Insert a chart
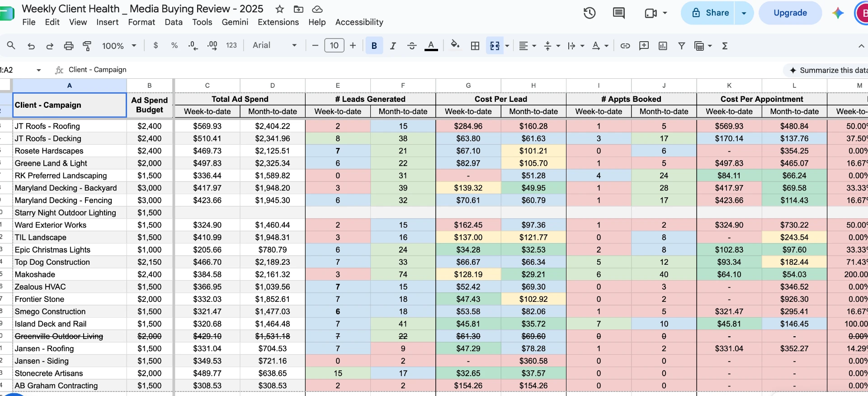 (x=663, y=46)
